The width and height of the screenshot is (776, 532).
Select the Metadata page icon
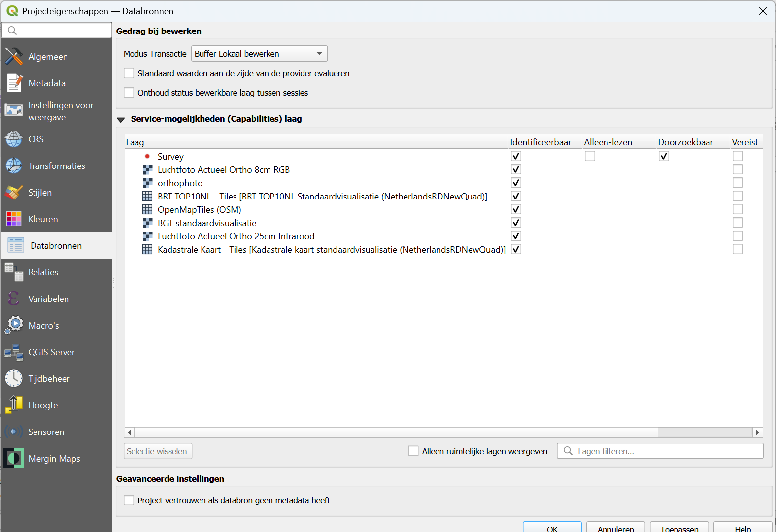(x=14, y=83)
